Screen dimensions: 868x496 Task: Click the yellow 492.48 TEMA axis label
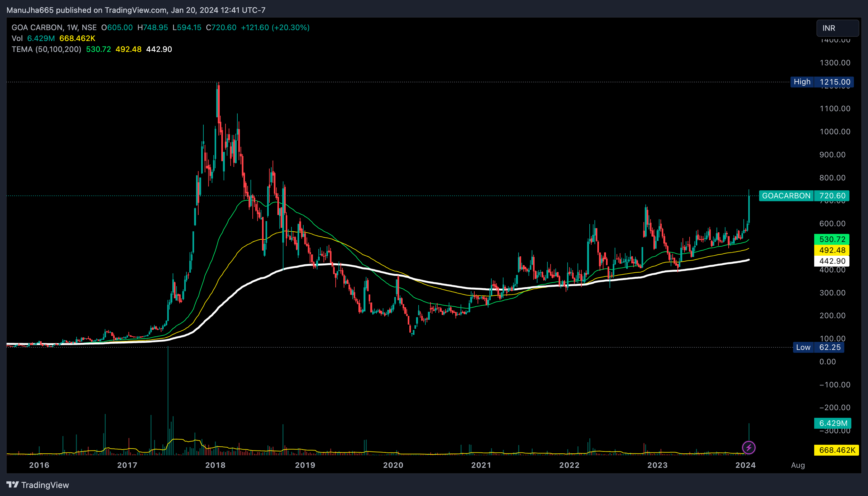coord(831,250)
